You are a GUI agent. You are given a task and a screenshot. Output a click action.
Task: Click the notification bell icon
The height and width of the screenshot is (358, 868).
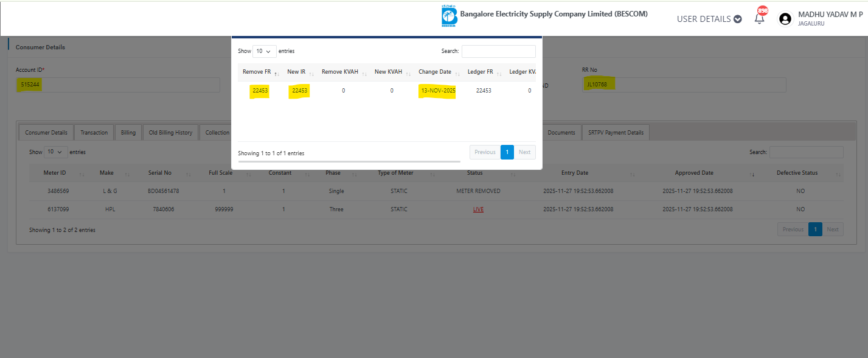click(x=759, y=19)
